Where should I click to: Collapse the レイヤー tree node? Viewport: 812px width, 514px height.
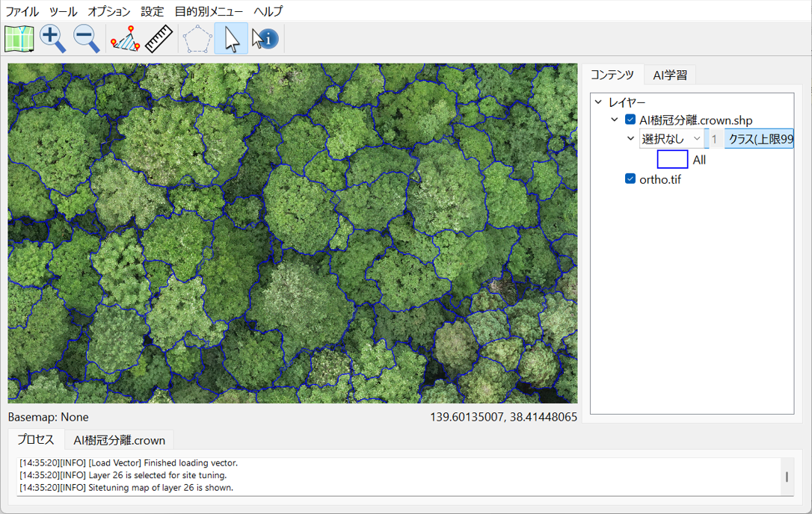(598, 102)
